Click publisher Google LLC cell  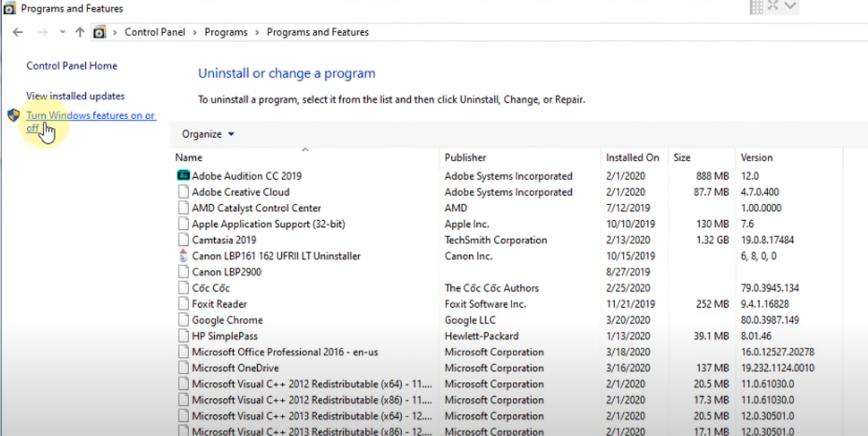click(470, 321)
